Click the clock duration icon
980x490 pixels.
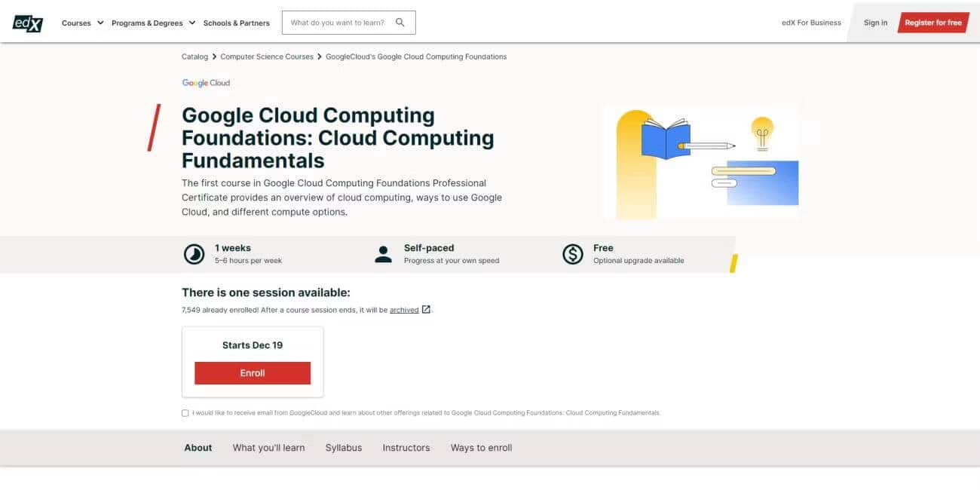point(194,254)
